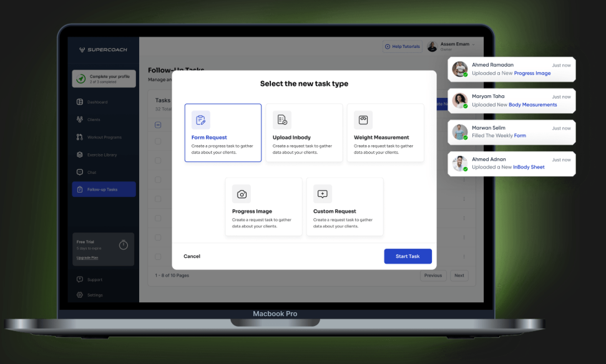This screenshot has height=364, width=606.
Task: Click the '1 - 8 of 10 Pages' text
Action: (x=172, y=275)
